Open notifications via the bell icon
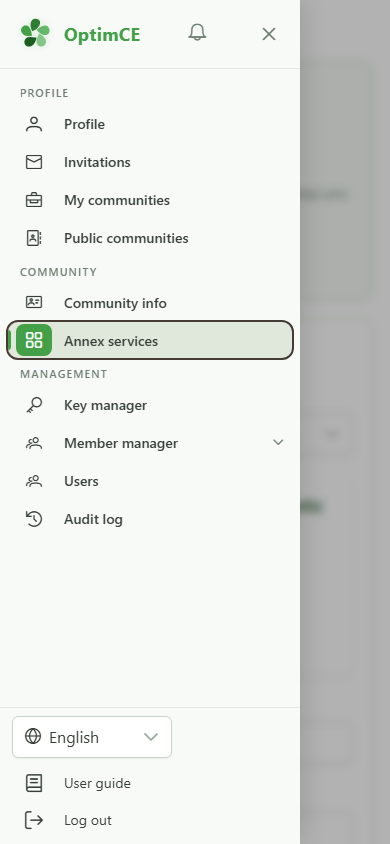 pos(197,32)
